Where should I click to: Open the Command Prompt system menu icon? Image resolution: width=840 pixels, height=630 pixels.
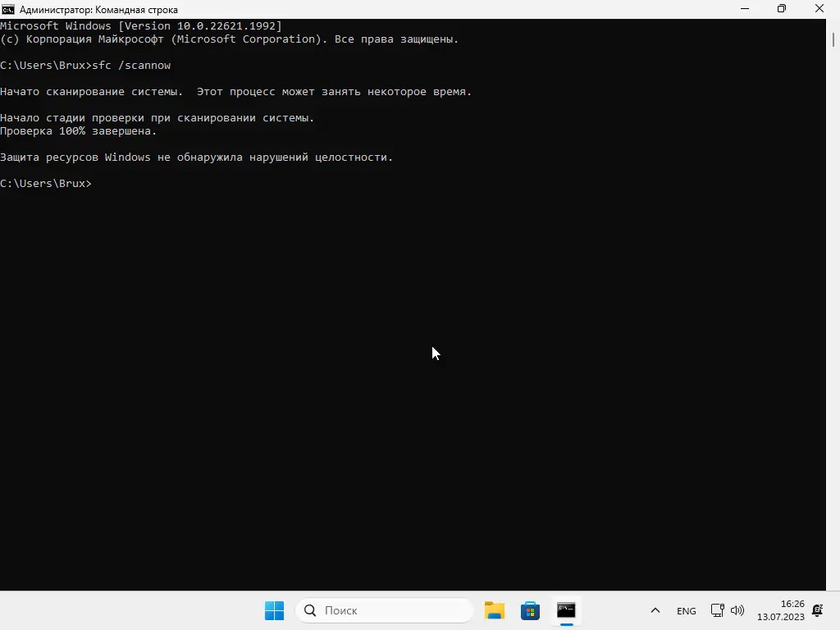tap(7, 9)
